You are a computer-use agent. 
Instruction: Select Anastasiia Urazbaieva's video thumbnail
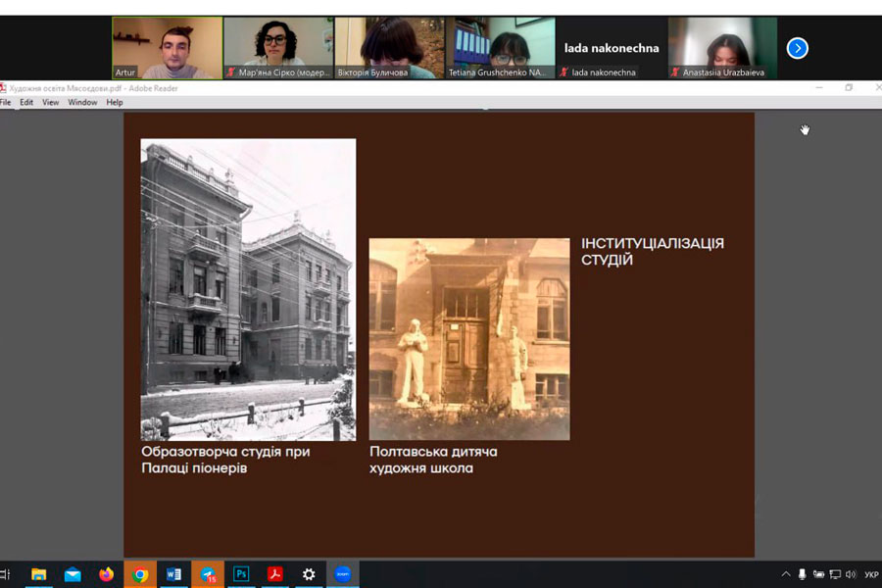[723, 48]
